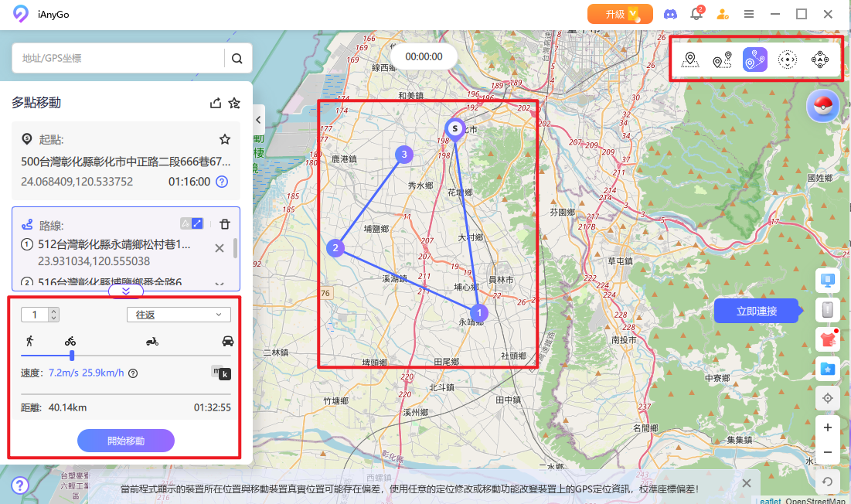Open the help icon beside 01:16:00

pos(222,182)
